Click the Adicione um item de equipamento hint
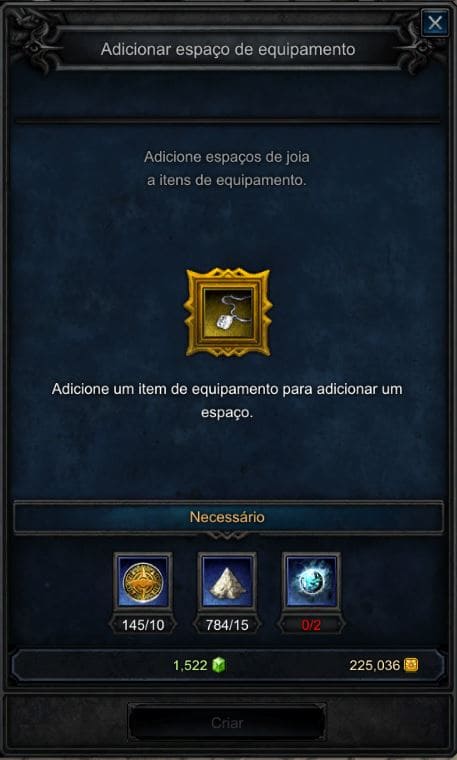The width and height of the screenshot is (457, 760). (227, 401)
